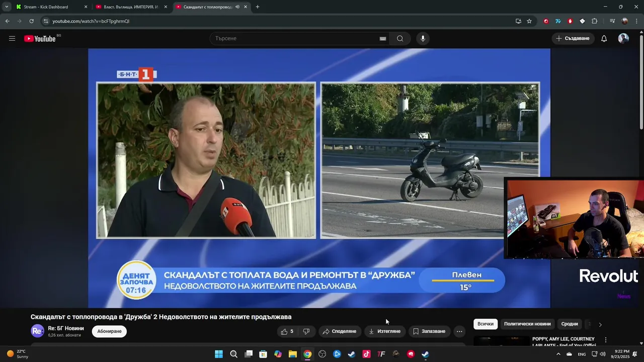The width and height of the screenshot is (644, 362).
Task: Go to the YouTube home logo
Action: 40,39
